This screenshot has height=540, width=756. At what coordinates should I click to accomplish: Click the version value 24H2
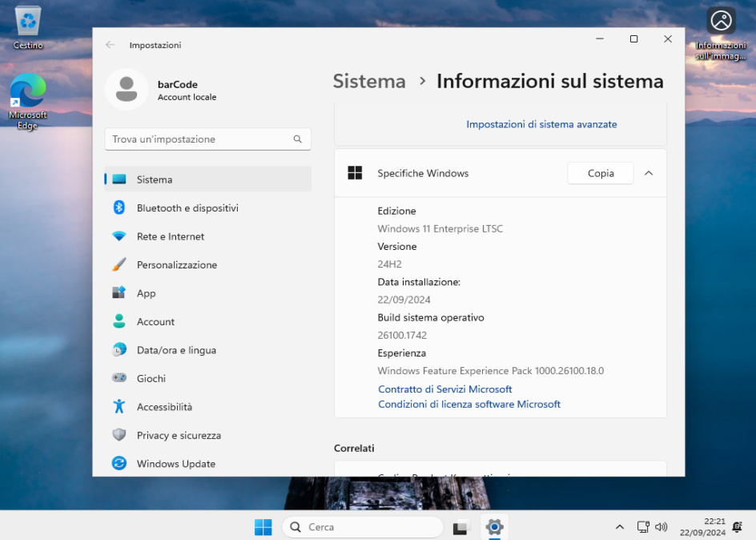(x=389, y=264)
